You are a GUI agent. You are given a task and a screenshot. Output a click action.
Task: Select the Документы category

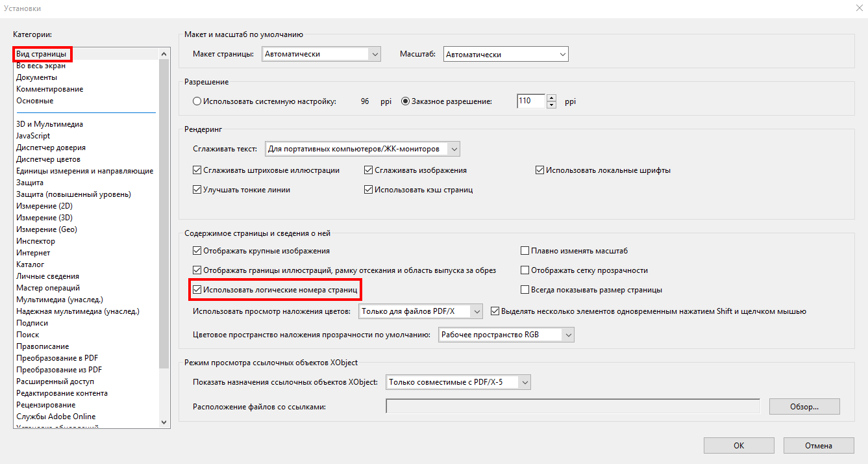36,77
